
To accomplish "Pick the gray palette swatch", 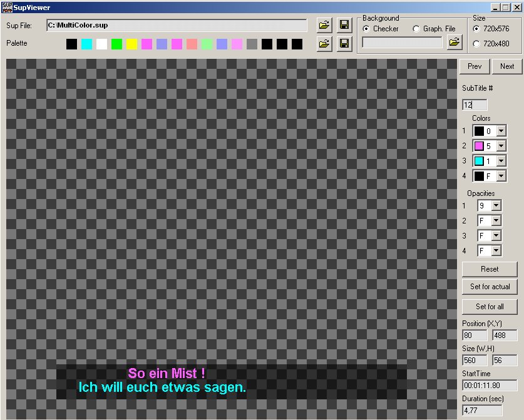I will point(252,44).
